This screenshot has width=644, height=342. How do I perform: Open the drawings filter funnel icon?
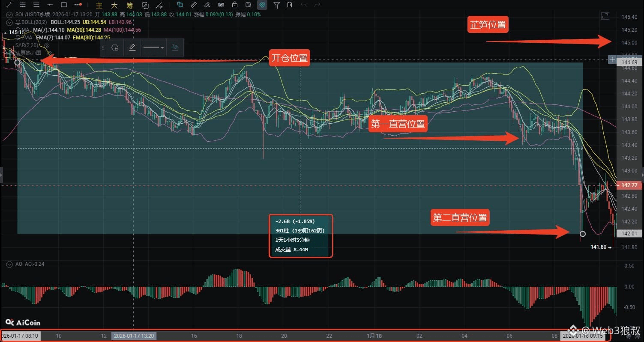coord(277,5)
